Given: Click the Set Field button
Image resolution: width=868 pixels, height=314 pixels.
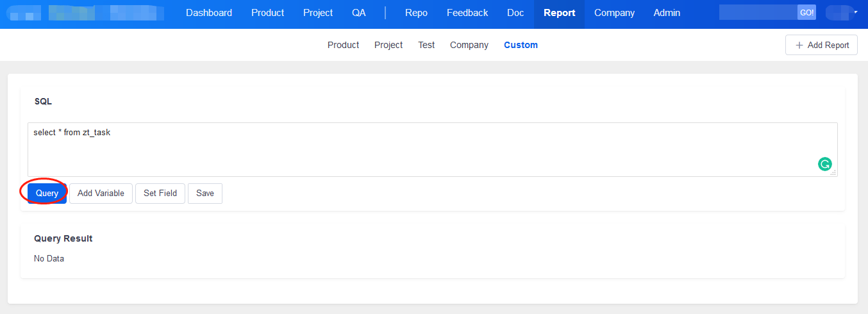Looking at the screenshot, I should click(160, 193).
